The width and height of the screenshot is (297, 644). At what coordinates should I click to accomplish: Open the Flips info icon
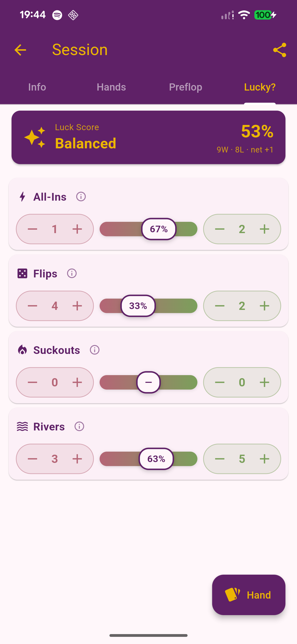[x=72, y=274]
